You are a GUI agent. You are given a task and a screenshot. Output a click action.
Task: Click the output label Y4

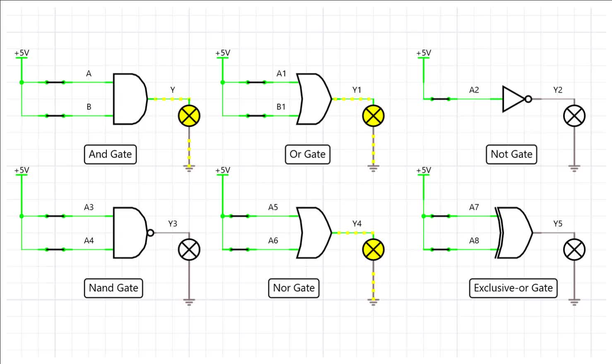point(357,223)
